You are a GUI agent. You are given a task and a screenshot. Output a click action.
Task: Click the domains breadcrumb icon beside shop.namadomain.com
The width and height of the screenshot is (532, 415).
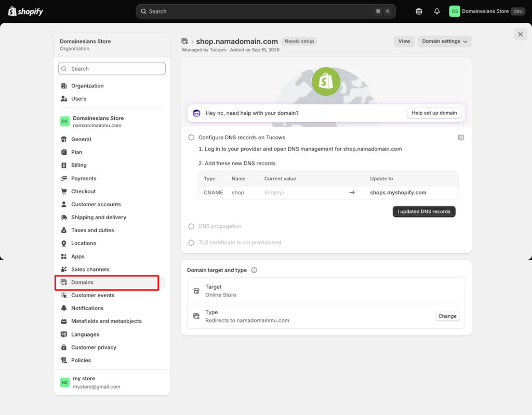click(184, 41)
